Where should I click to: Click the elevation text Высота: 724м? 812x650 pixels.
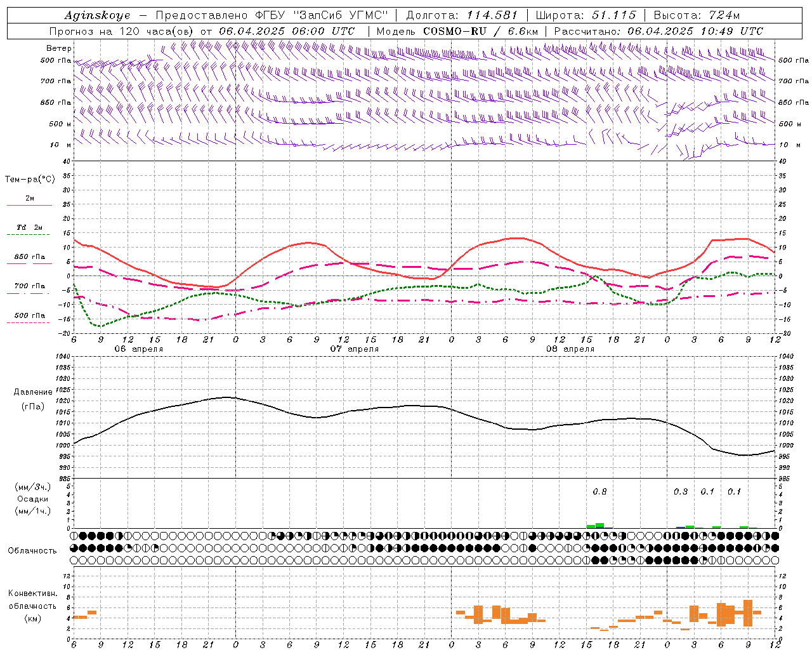(x=697, y=15)
